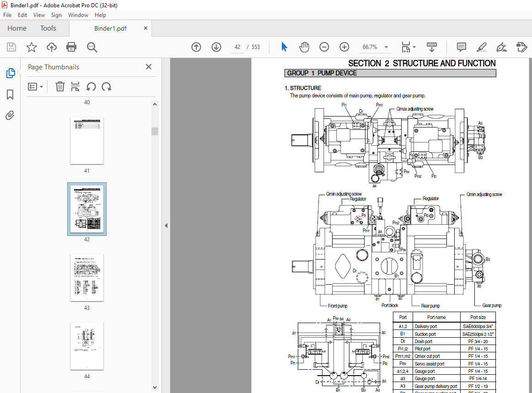Click the page number input field
Viewport: 532px width, 393px height.
coord(237,47)
